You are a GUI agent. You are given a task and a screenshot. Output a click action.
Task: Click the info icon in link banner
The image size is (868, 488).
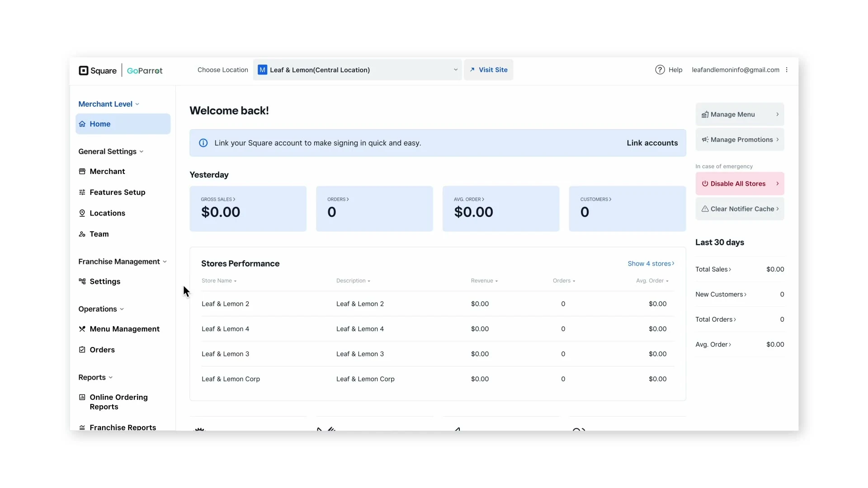click(203, 143)
